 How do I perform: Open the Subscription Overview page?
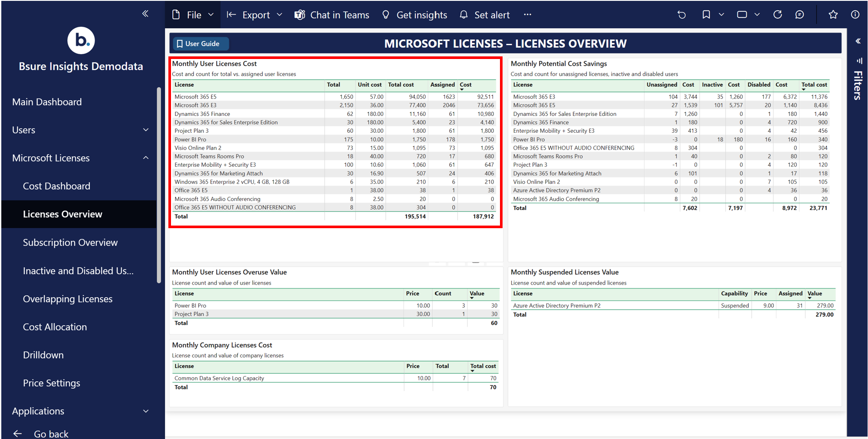click(x=70, y=242)
